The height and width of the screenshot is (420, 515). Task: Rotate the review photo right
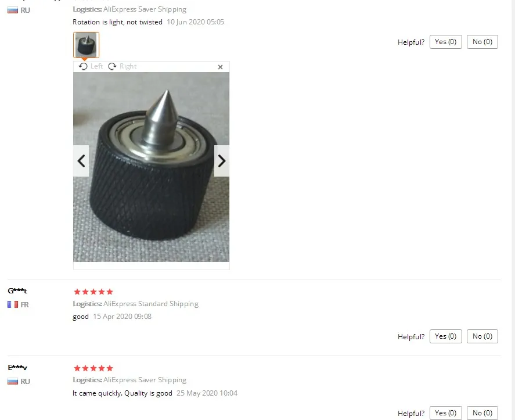(x=122, y=66)
